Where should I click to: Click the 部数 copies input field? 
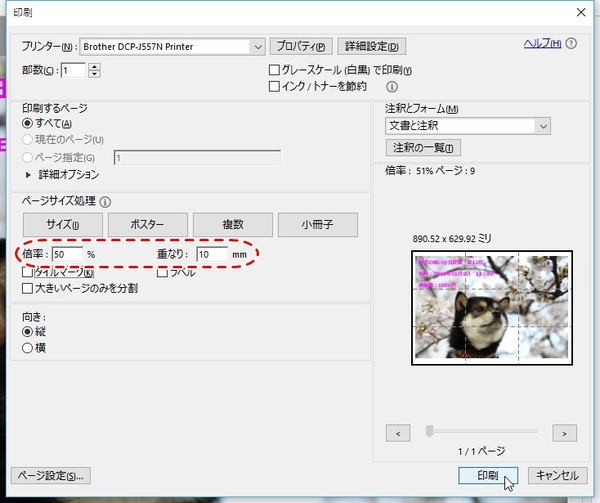tap(73, 70)
